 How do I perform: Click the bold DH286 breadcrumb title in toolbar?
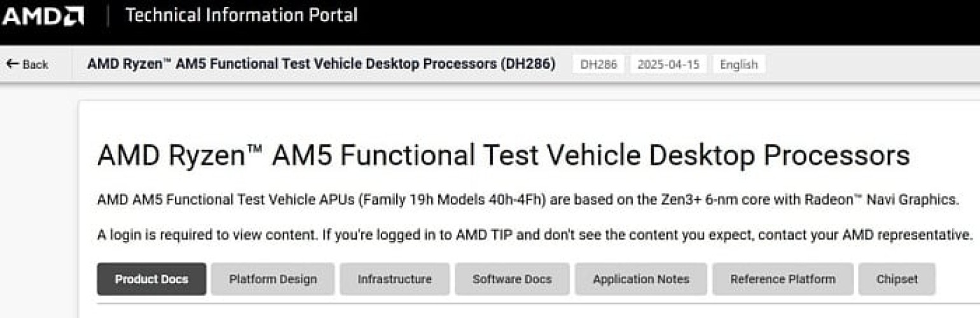point(321,64)
